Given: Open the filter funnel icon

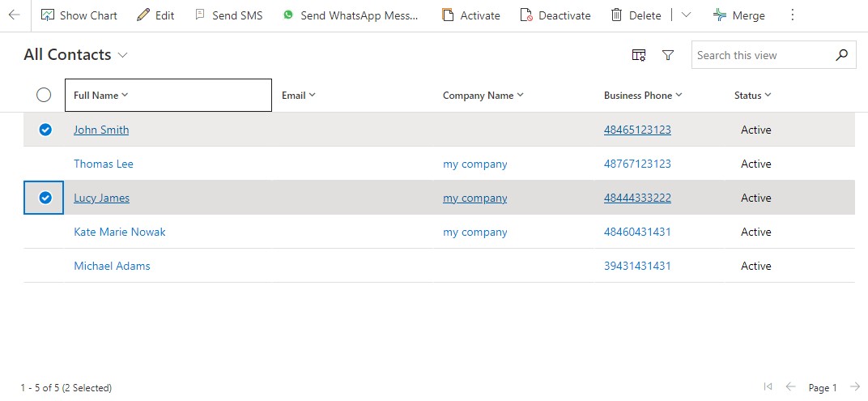Looking at the screenshot, I should (x=668, y=55).
